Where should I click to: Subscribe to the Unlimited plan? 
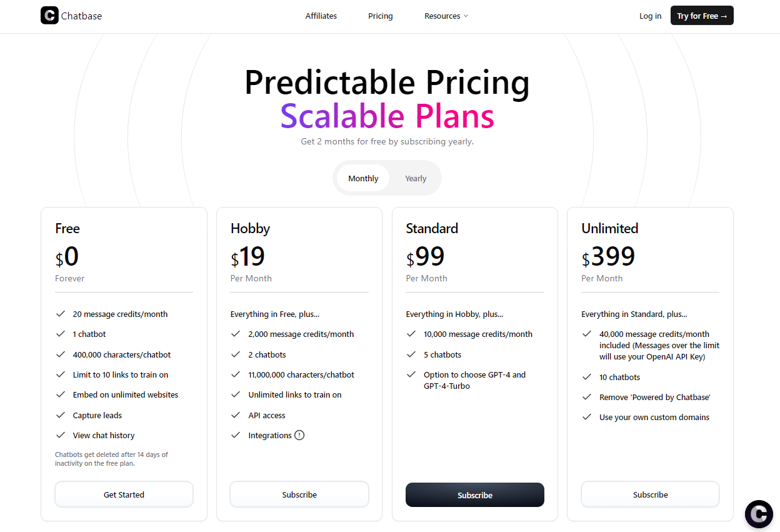coord(650,494)
